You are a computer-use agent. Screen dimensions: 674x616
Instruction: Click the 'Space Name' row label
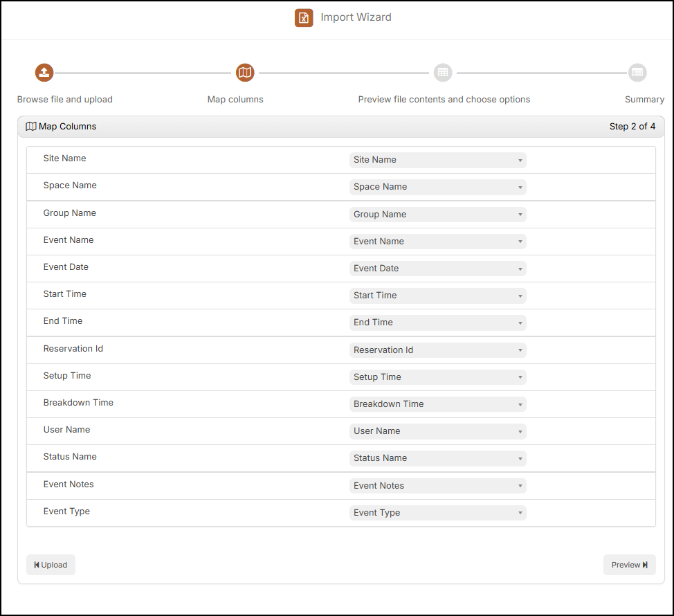70,185
